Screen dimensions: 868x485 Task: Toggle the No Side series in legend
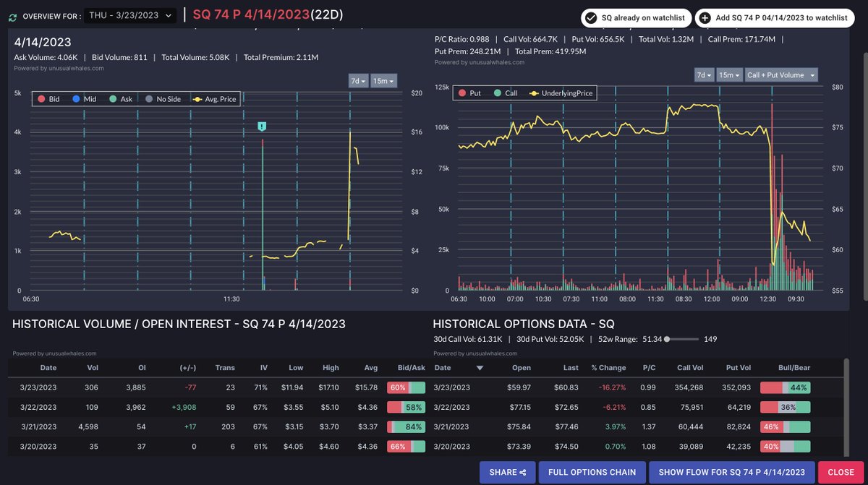(162, 99)
